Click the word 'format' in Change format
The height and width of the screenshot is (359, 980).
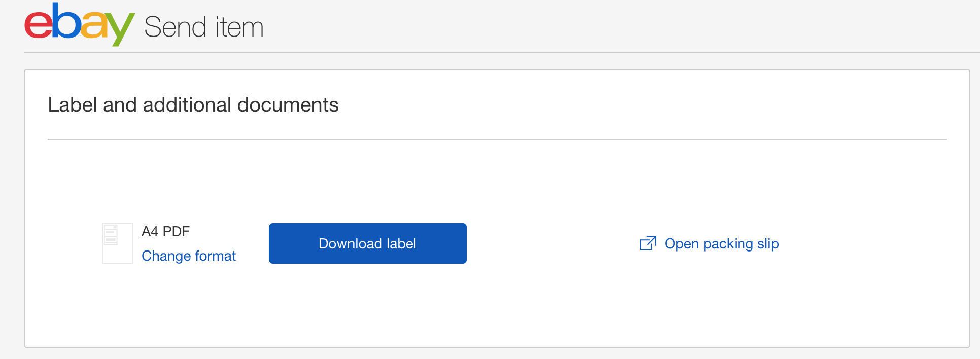215,256
